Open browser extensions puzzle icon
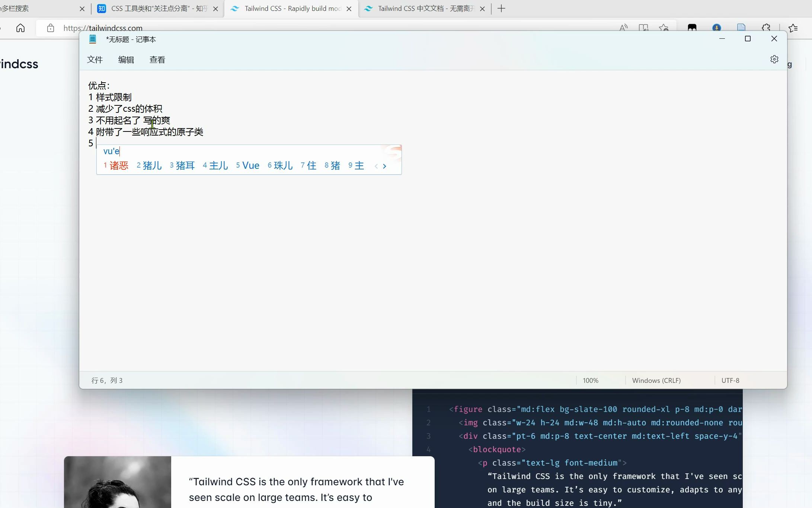Image resolution: width=812 pixels, height=508 pixels. click(766, 28)
